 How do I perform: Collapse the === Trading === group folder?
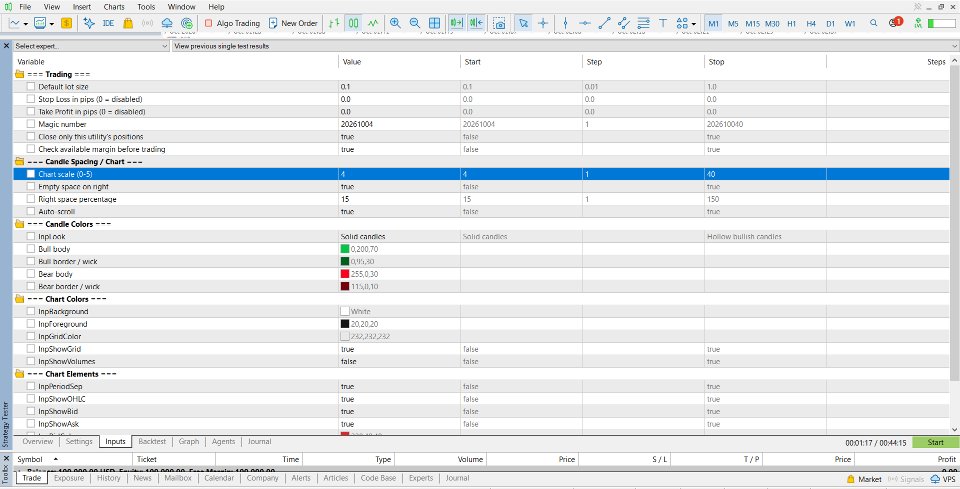click(20, 74)
